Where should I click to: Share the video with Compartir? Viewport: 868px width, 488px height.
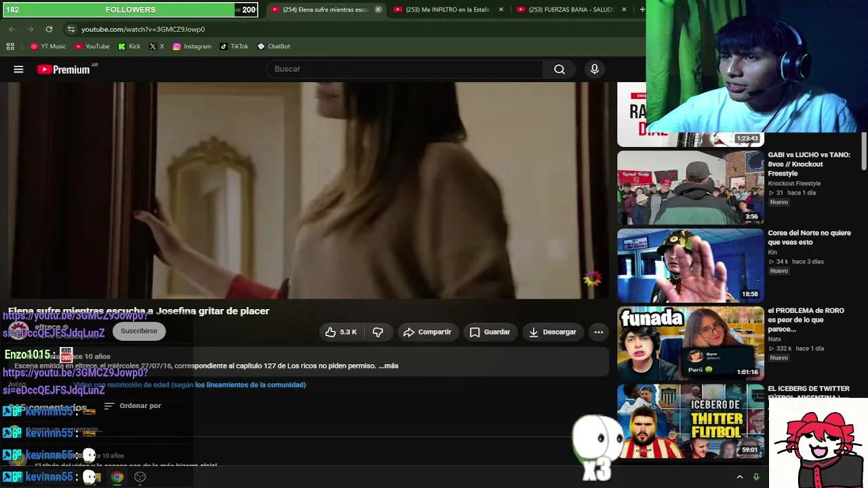coord(427,332)
